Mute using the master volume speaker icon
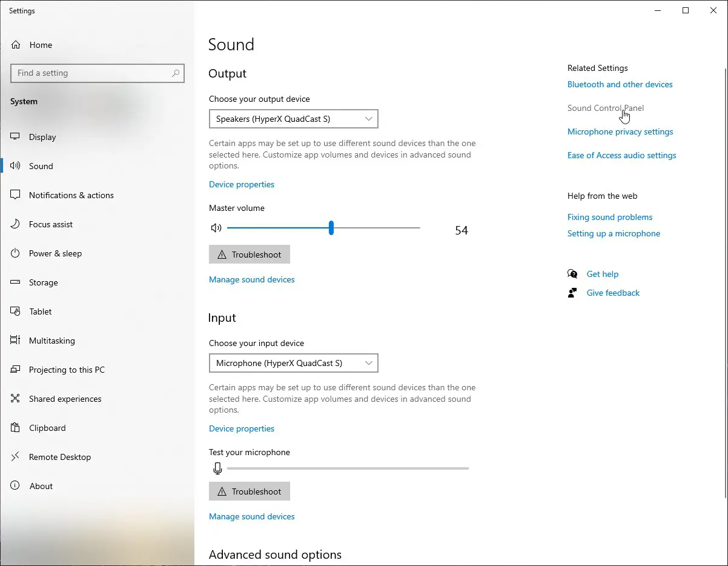The height and width of the screenshot is (566, 728). coord(216,228)
